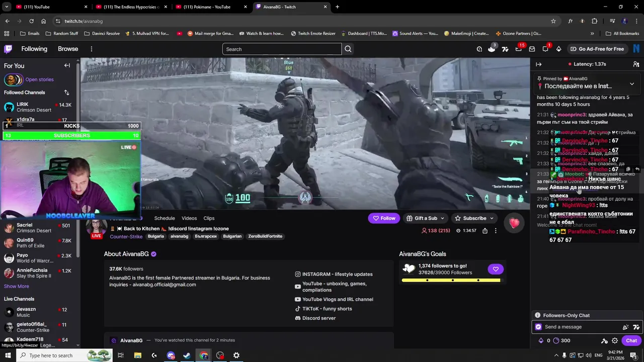
Task: Open Gift a Sub dropdown arrow
Action: coord(442,218)
